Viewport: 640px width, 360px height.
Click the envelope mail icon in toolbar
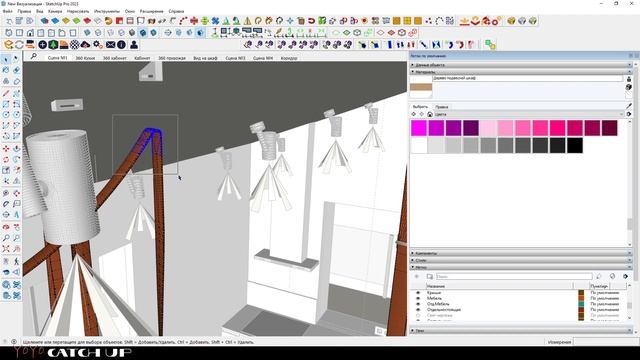[111, 44]
